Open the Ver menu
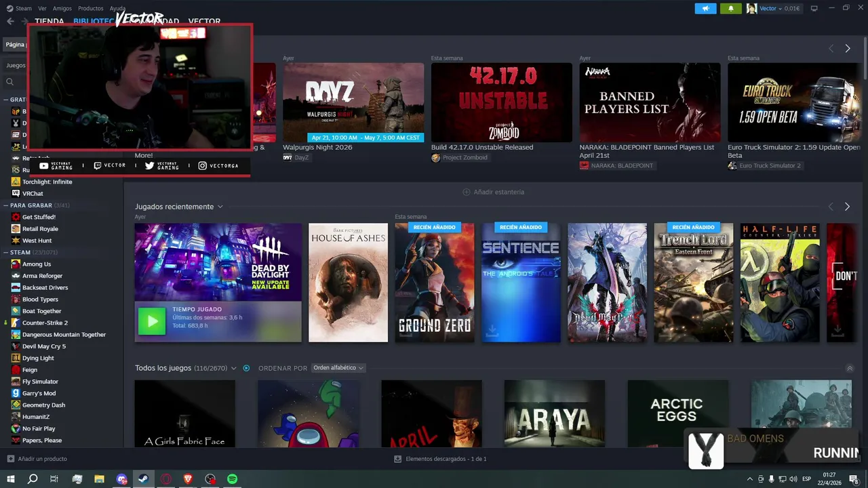This screenshot has height=488, width=868. 42,8
